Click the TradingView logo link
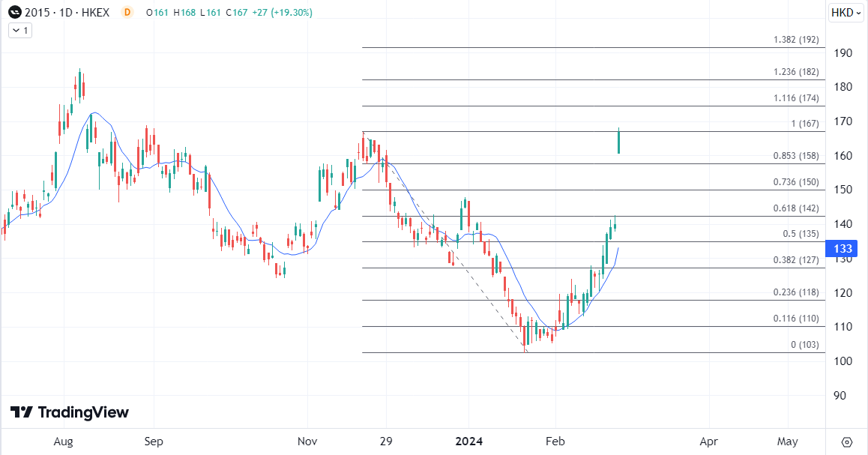 [70, 412]
